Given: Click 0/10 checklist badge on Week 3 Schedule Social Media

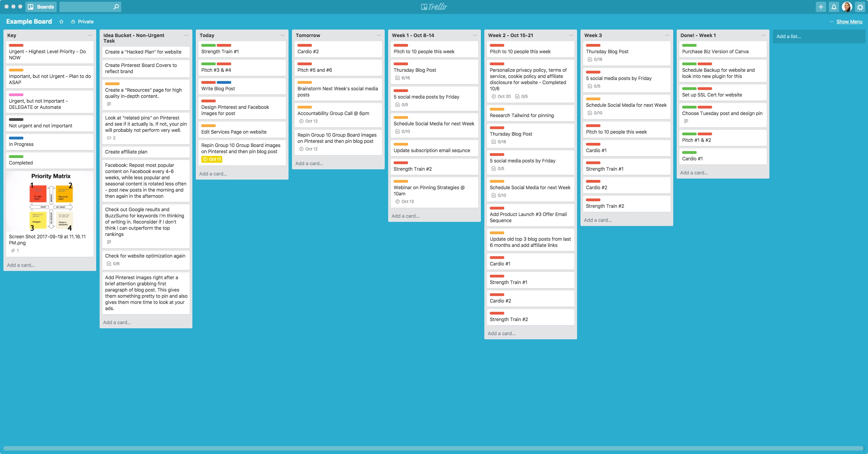Looking at the screenshot, I should (x=595, y=113).
